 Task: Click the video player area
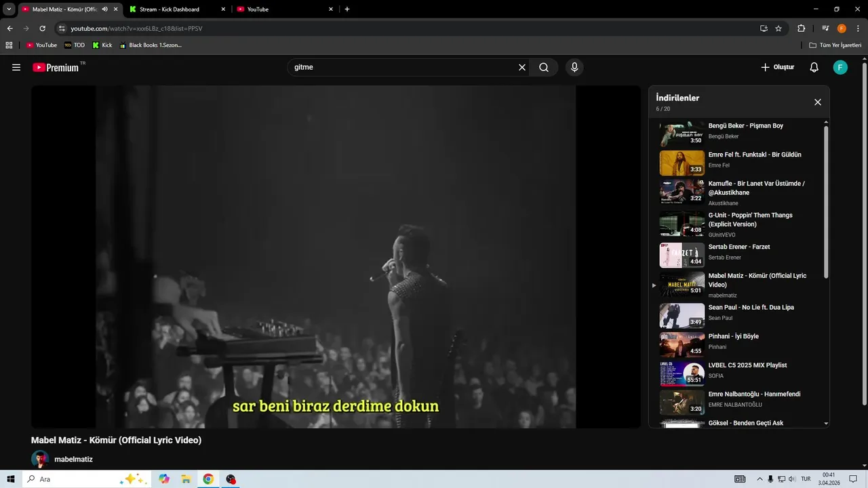point(336,256)
